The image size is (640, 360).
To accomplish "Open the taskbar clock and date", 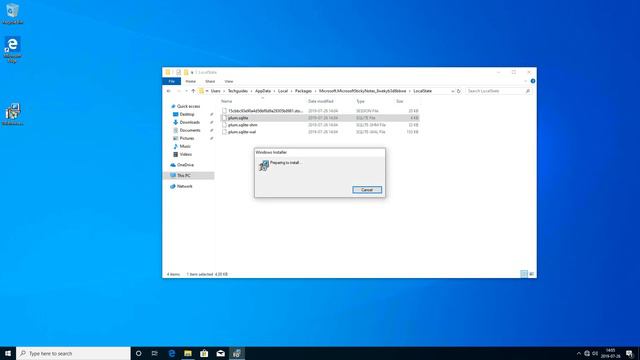I will coord(610,353).
